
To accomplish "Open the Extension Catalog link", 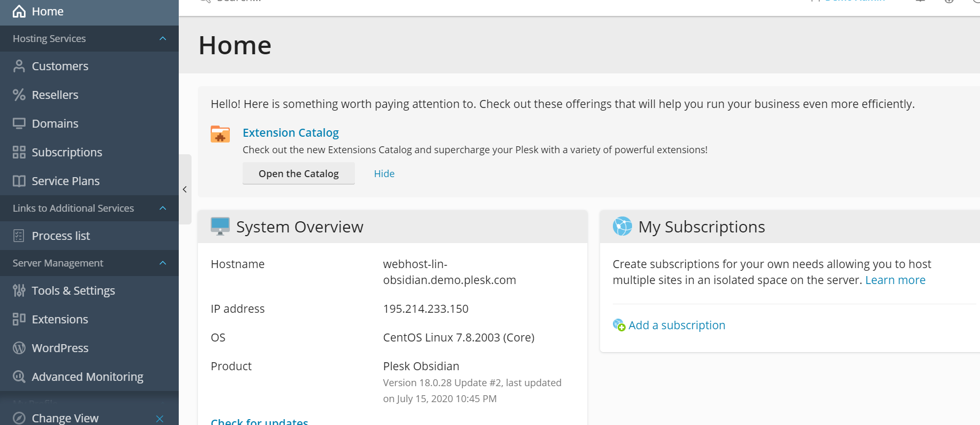I will (x=290, y=132).
